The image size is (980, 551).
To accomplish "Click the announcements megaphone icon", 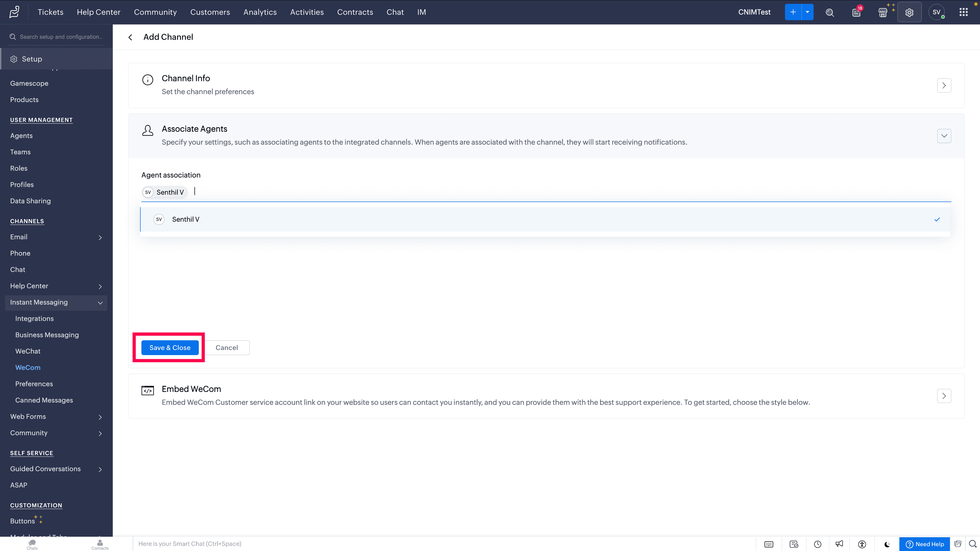I will click(839, 544).
